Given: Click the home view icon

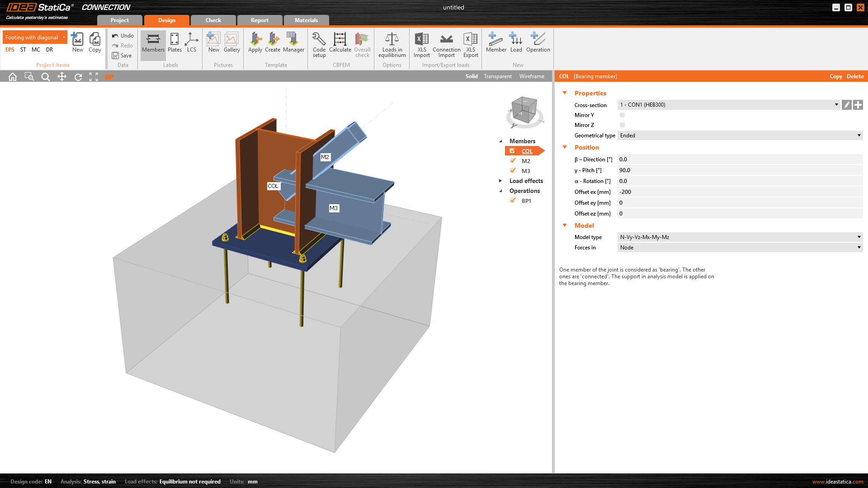Looking at the screenshot, I should 13,77.
